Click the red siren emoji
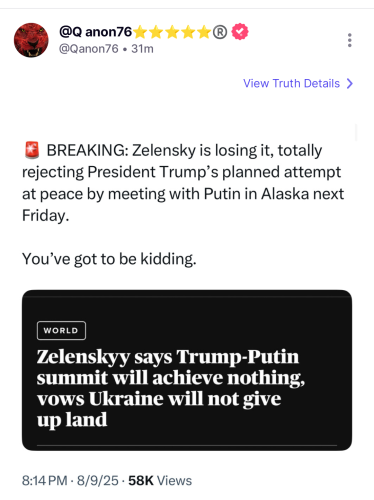Viewport: 374px width, 500px height. (32, 150)
